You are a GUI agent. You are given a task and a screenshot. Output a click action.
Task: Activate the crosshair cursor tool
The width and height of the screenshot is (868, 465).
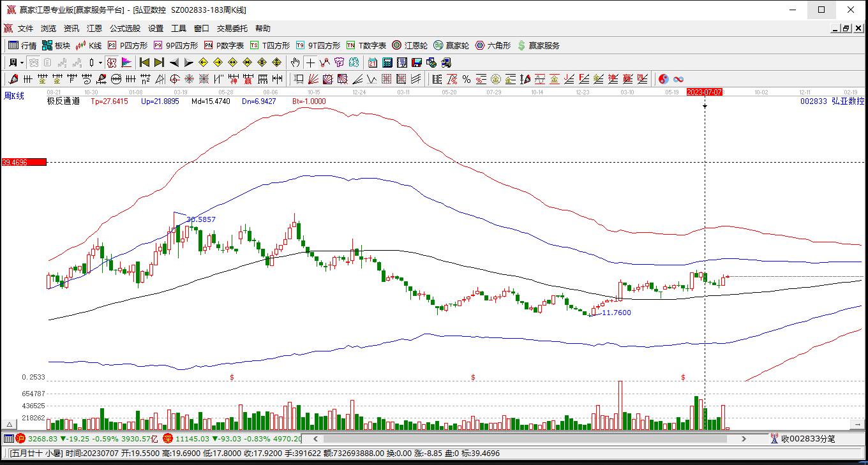(x=310, y=63)
